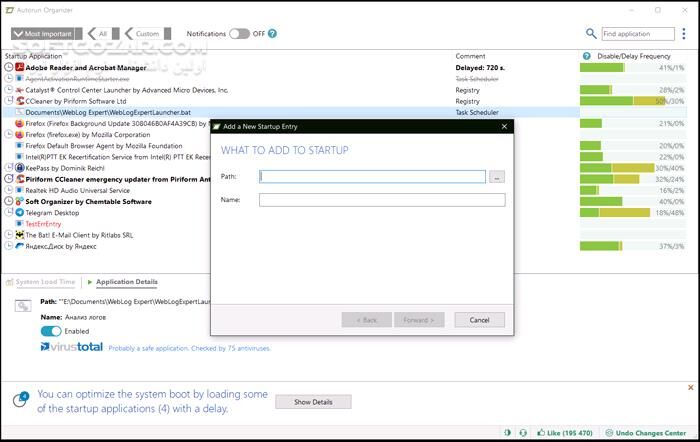This screenshot has width=700, height=442.
Task: Click the Adobe Reader app icon
Action: point(19,68)
